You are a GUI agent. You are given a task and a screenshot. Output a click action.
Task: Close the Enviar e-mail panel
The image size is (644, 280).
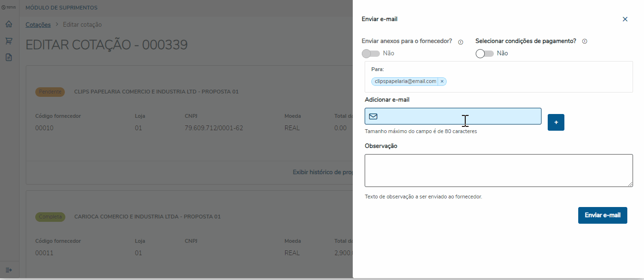(x=625, y=19)
